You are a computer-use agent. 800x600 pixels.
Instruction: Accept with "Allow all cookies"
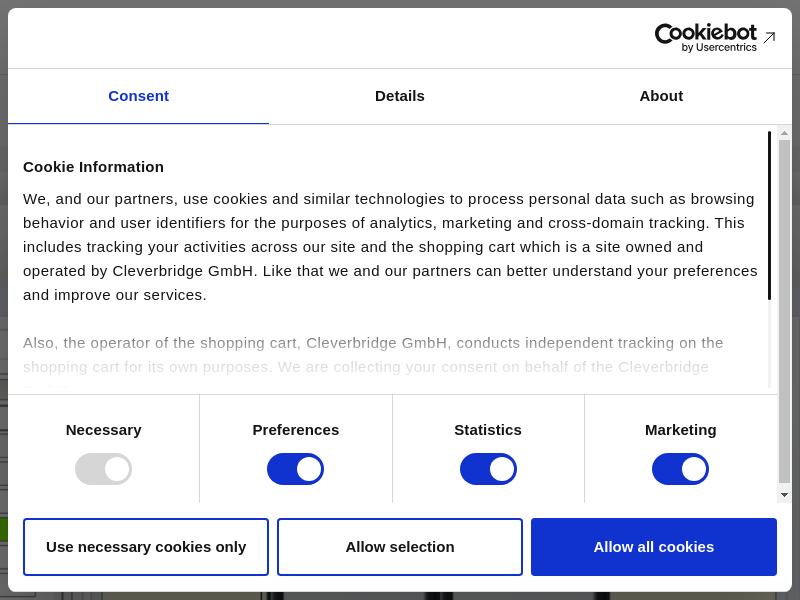(654, 547)
